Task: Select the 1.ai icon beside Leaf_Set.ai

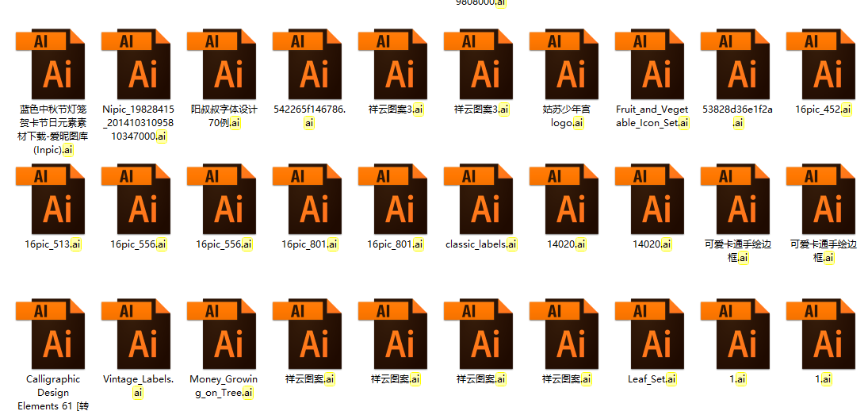Action: (x=735, y=334)
